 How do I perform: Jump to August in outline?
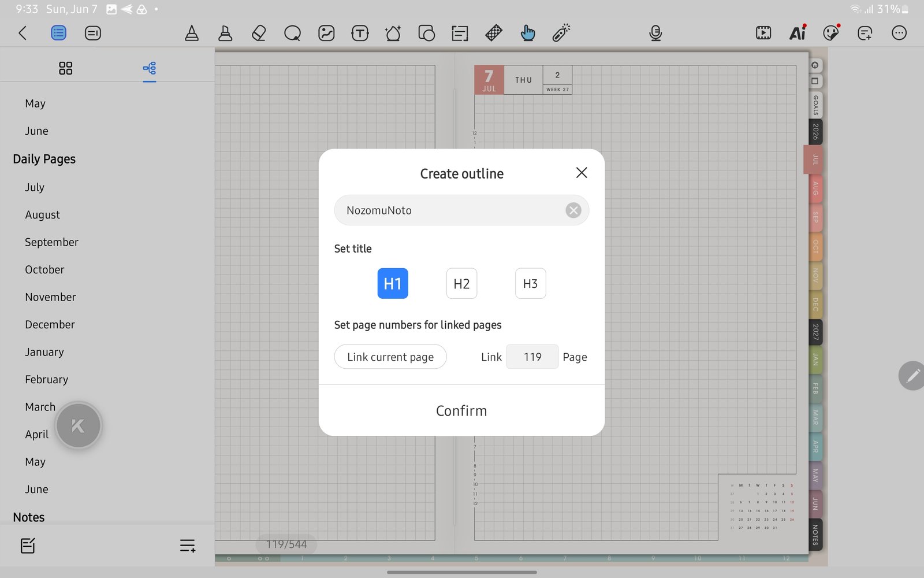(x=43, y=214)
